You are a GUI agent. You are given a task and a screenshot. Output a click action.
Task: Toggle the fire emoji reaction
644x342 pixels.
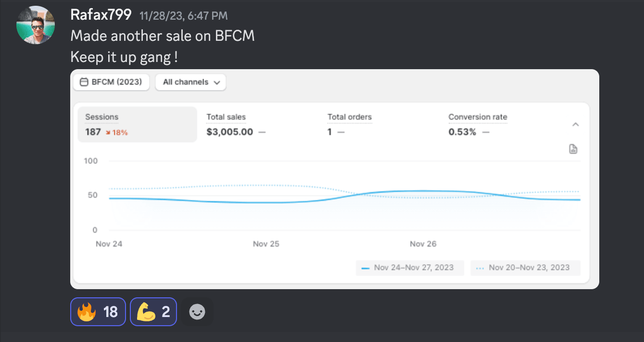[x=98, y=312]
